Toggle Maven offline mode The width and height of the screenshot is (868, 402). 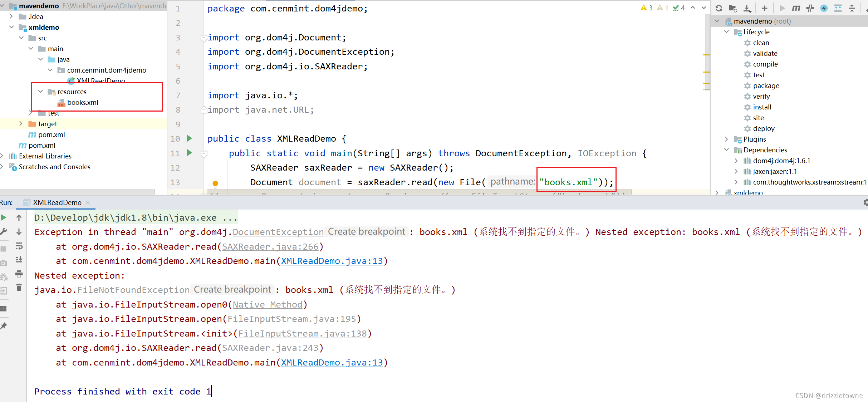[x=810, y=8]
